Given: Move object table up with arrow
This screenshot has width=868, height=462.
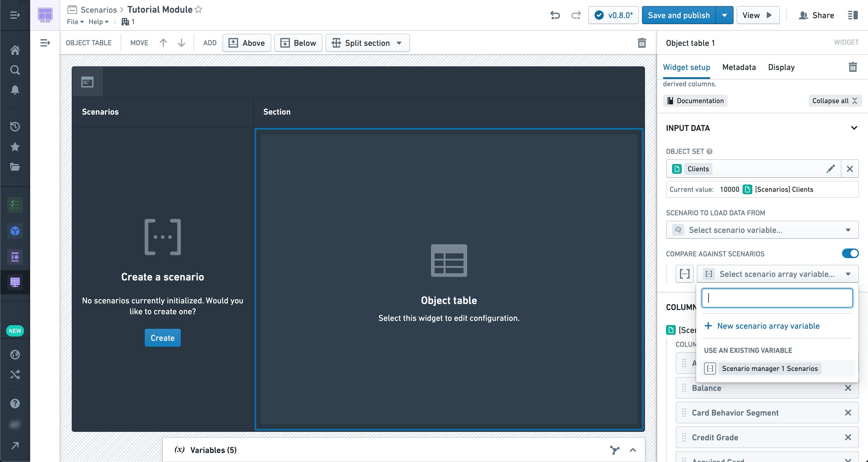Looking at the screenshot, I should 163,43.
